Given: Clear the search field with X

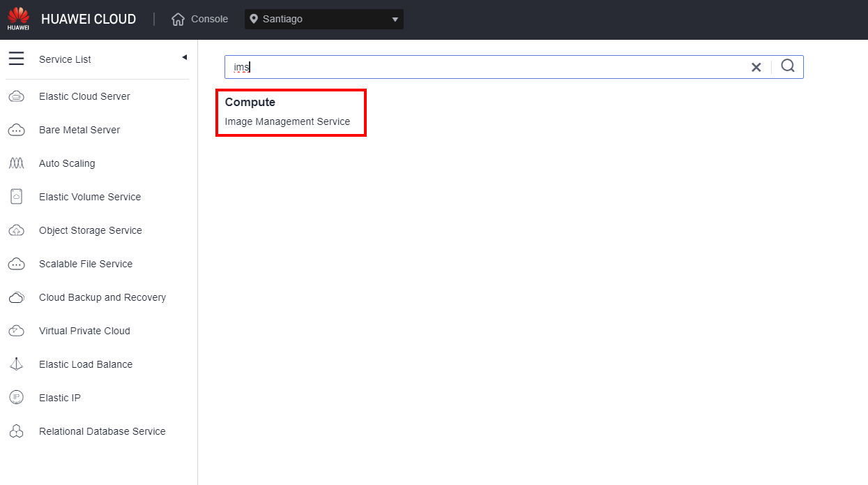Looking at the screenshot, I should coord(756,67).
